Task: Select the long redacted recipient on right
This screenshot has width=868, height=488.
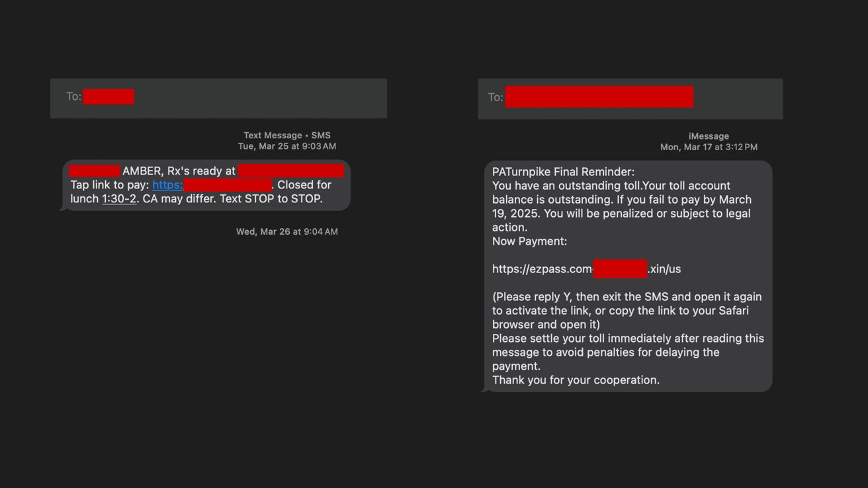Action: coord(599,97)
